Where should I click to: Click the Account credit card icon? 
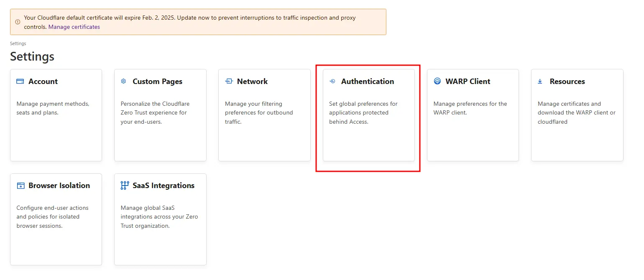click(x=20, y=81)
